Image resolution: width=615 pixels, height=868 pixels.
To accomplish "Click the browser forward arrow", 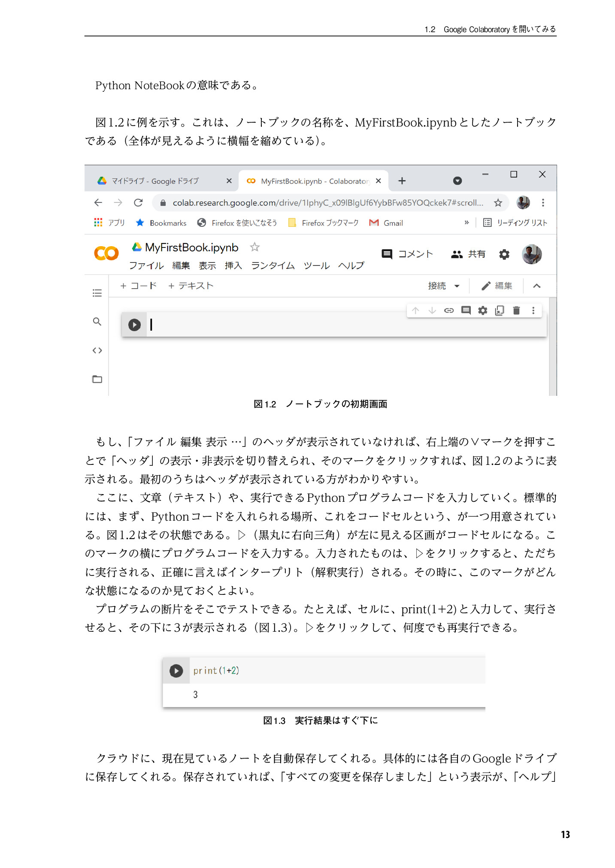I will click(x=118, y=202).
